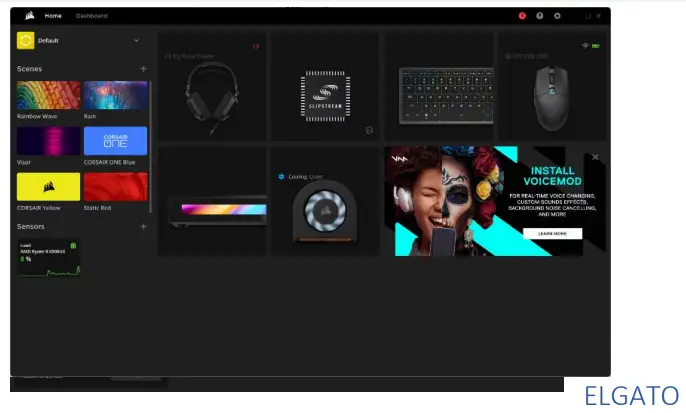The height and width of the screenshot is (413, 686).
Task: Click the green battery icon on mouse tile
Action: [595, 46]
